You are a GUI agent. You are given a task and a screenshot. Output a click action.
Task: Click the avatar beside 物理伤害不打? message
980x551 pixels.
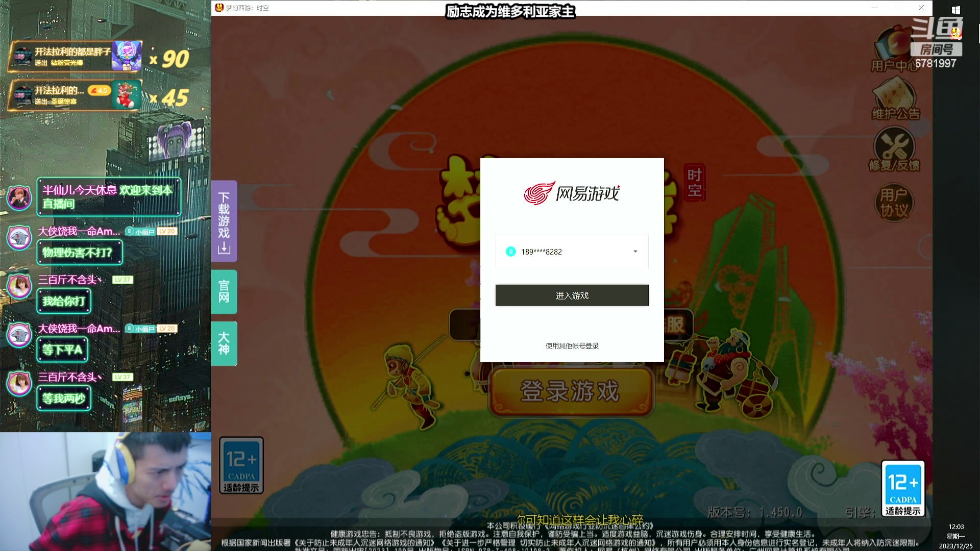[x=19, y=238]
